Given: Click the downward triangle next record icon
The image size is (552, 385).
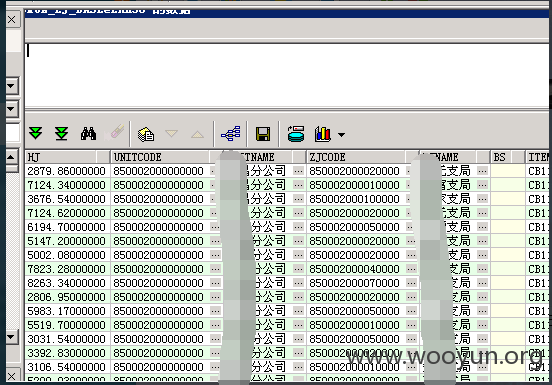Looking at the screenshot, I should click(x=171, y=134).
